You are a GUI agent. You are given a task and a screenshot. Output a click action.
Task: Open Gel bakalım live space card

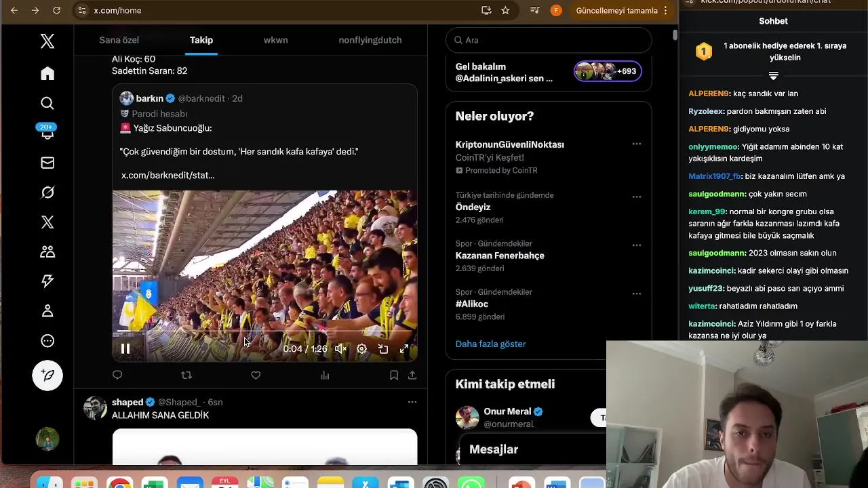549,73
